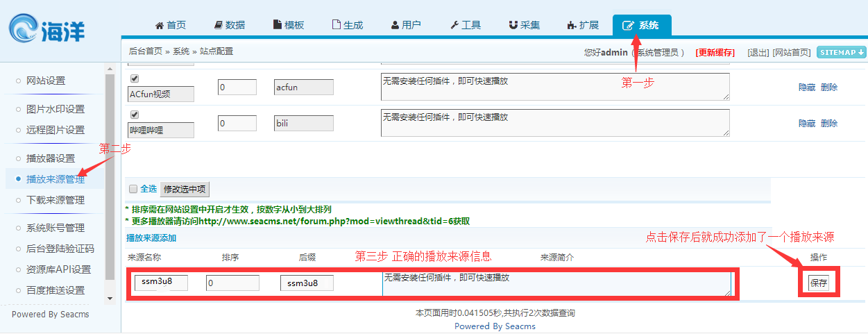
Task: Open the 用户 user tab
Action: point(406,25)
